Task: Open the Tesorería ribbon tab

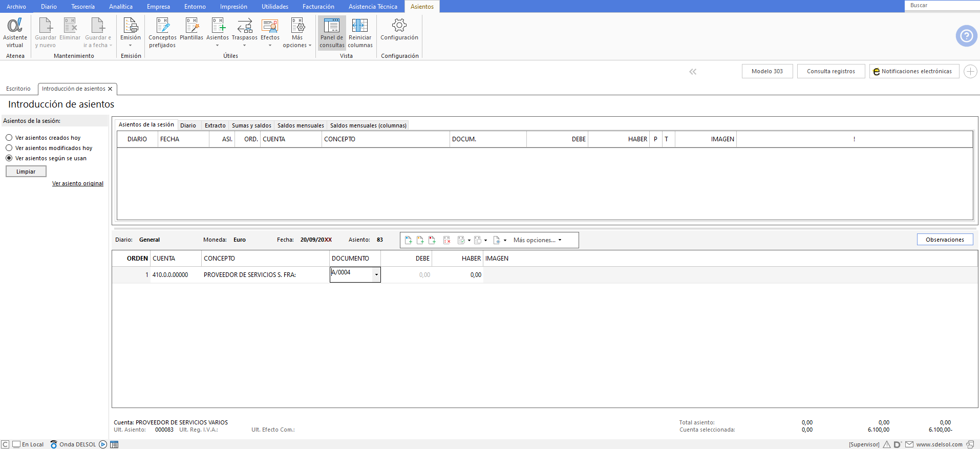Action: [83, 7]
